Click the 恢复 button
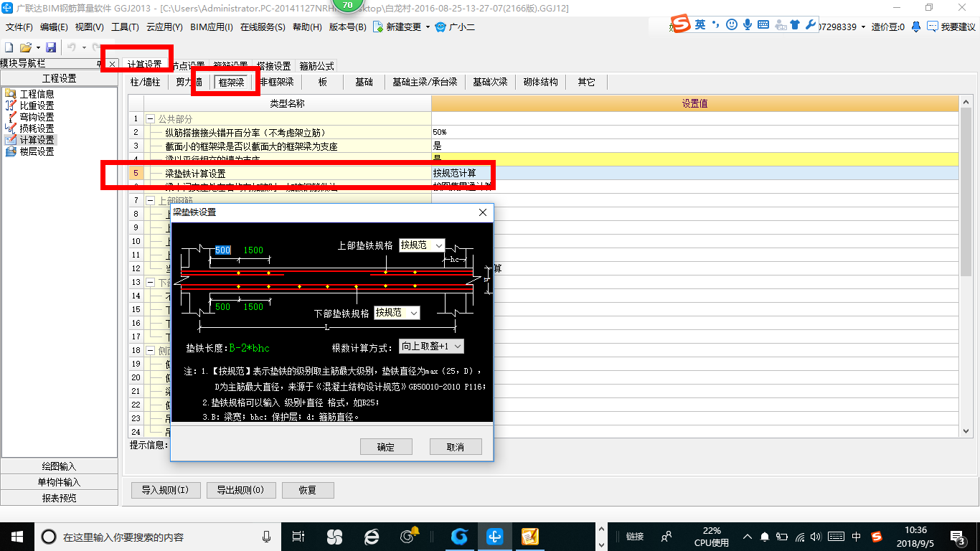980x551 pixels. coord(308,491)
